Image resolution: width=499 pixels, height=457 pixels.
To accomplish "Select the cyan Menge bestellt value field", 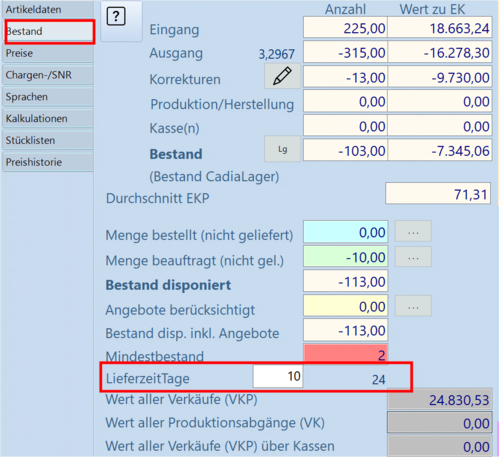I will (x=346, y=232).
